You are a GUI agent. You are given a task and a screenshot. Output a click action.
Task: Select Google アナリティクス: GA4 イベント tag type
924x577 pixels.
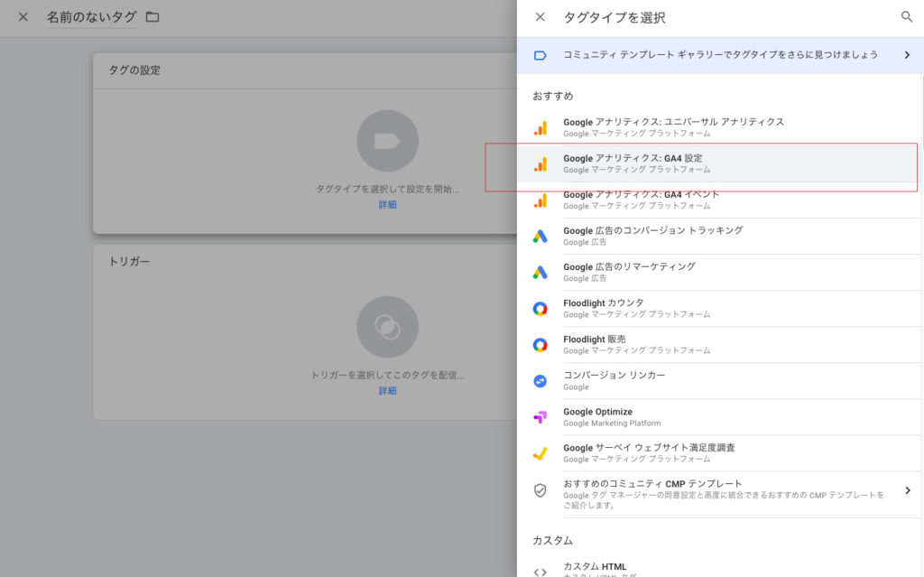click(641, 200)
